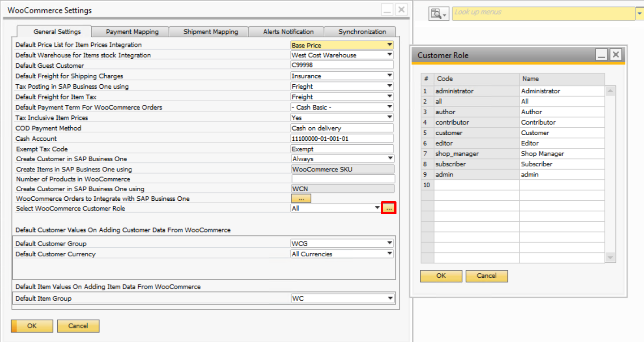Click empty Code cell in row 10
The image size is (644, 342).
[x=476, y=185]
